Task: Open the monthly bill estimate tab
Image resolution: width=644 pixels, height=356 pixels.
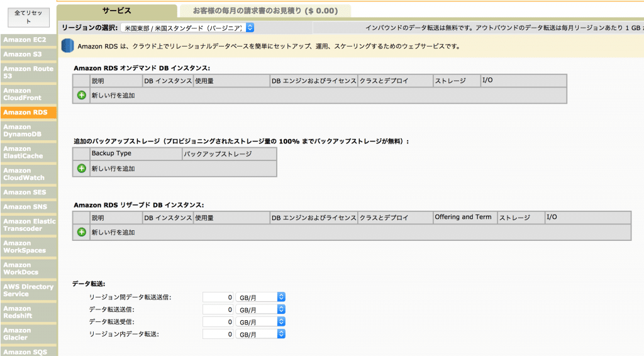Action: [265, 11]
